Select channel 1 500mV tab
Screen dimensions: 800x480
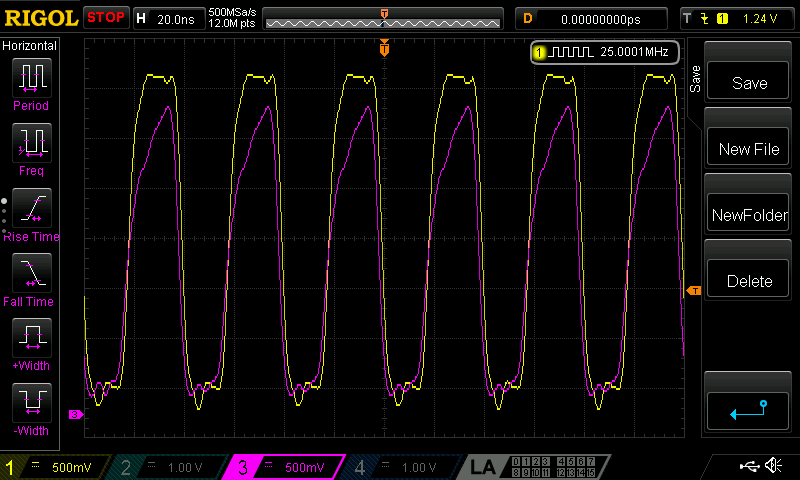pos(54,467)
